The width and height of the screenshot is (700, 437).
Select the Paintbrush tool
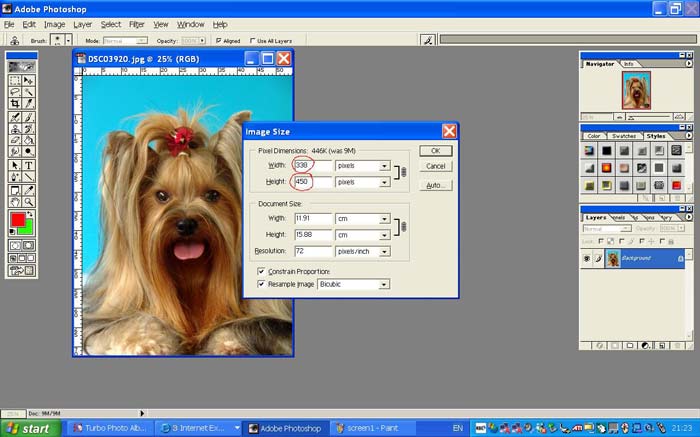(29, 117)
